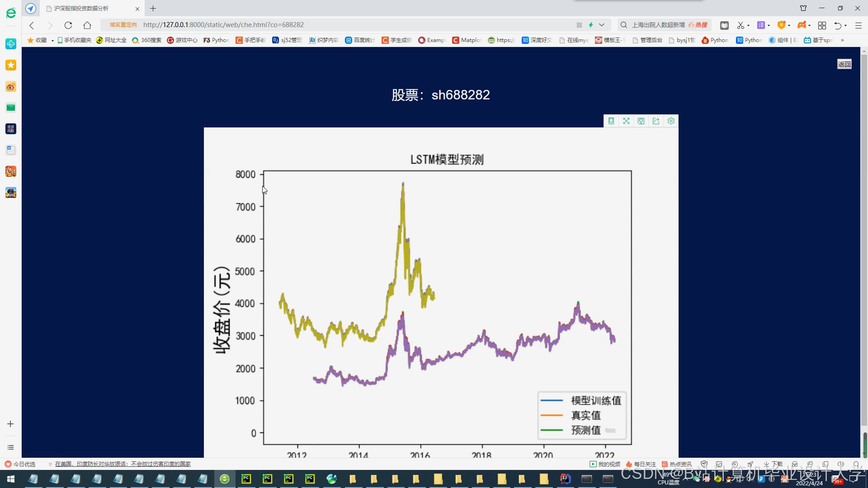868x488 pixels.
Task: Open the scissors screenshot tool icon
Action: point(741,25)
